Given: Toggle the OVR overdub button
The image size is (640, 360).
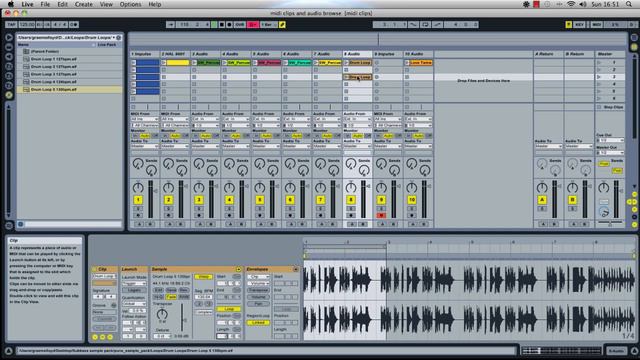Looking at the screenshot, I should (240, 24).
